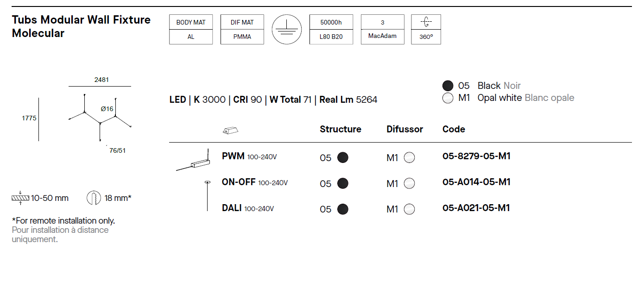Click product code 05-A021-05-M1
Viewport: 644px width, 281px height.
click(x=476, y=208)
